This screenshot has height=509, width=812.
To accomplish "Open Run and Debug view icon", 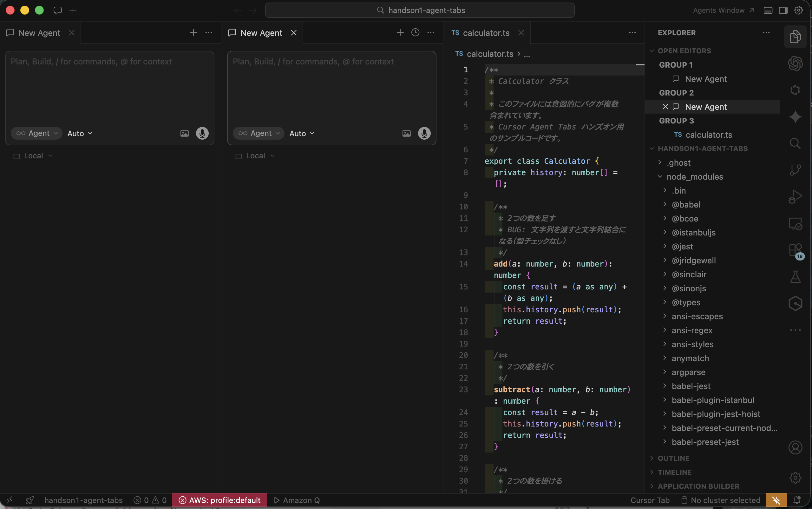I will (795, 197).
